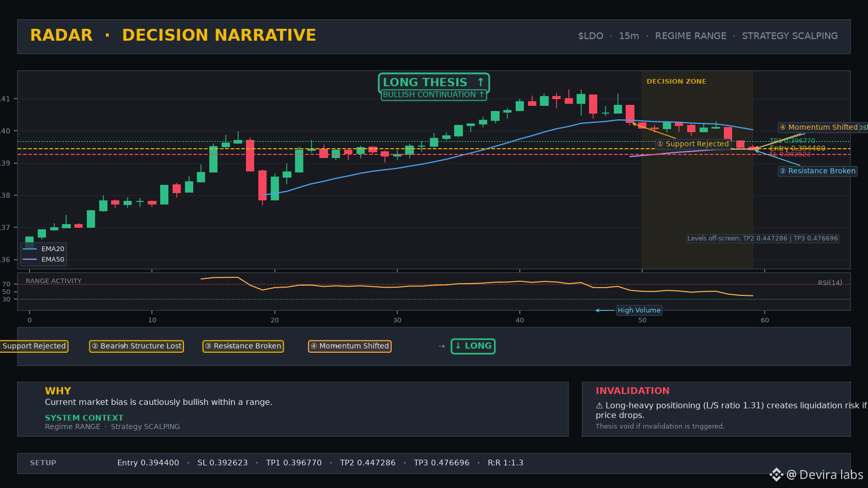Screen dimensions: 868x488
Task: Click TP2 0.447286 in setup bar
Action: pyautogui.click(x=368, y=463)
